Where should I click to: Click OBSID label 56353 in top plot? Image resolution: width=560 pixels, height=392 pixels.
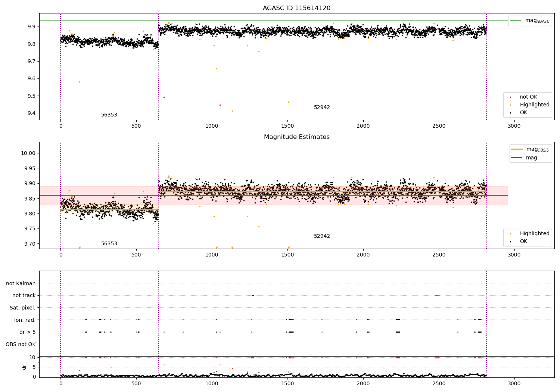point(109,115)
